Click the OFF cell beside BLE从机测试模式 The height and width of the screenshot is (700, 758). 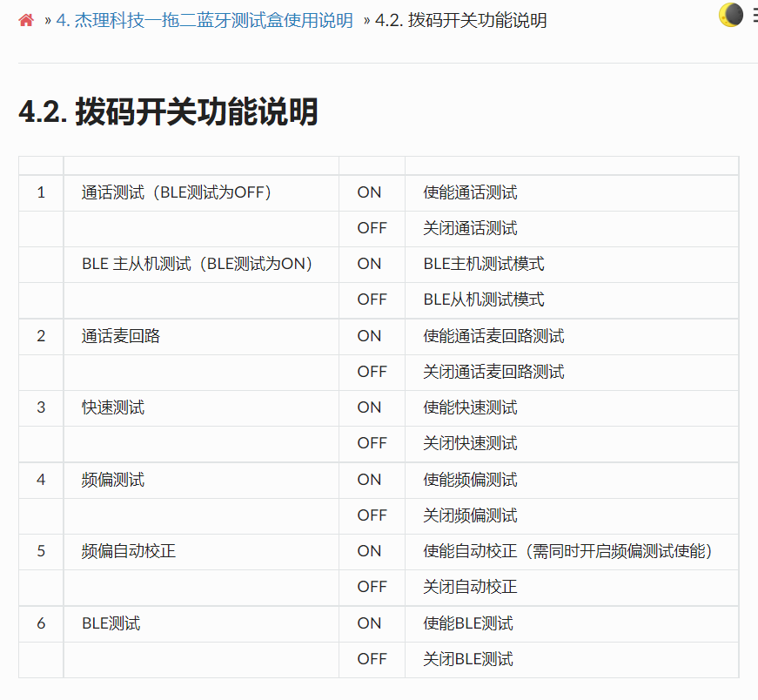click(x=372, y=300)
